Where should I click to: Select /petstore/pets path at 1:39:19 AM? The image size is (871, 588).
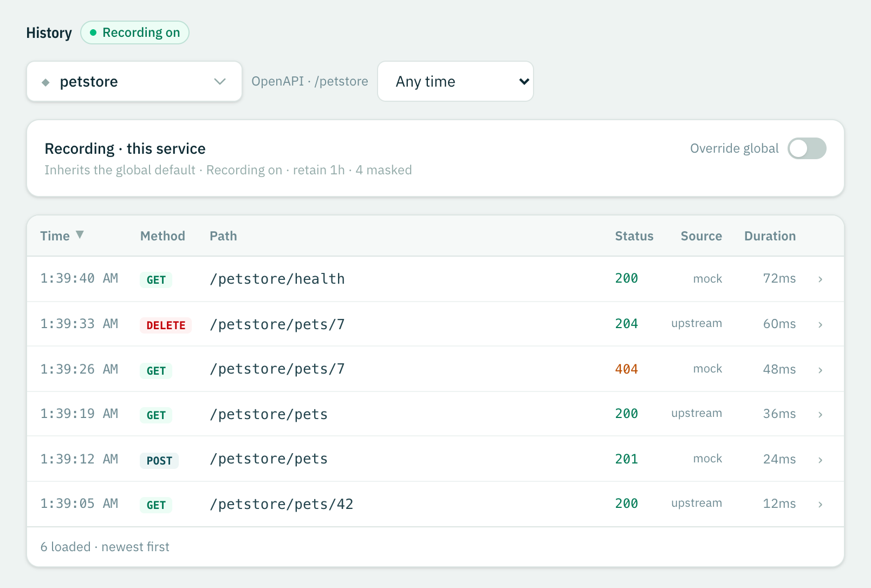(269, 414)
